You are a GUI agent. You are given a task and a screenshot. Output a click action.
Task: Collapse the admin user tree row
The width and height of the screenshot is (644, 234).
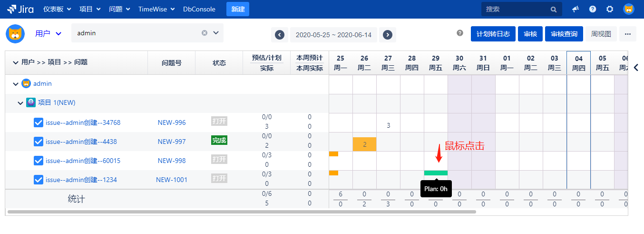(16, 84)
